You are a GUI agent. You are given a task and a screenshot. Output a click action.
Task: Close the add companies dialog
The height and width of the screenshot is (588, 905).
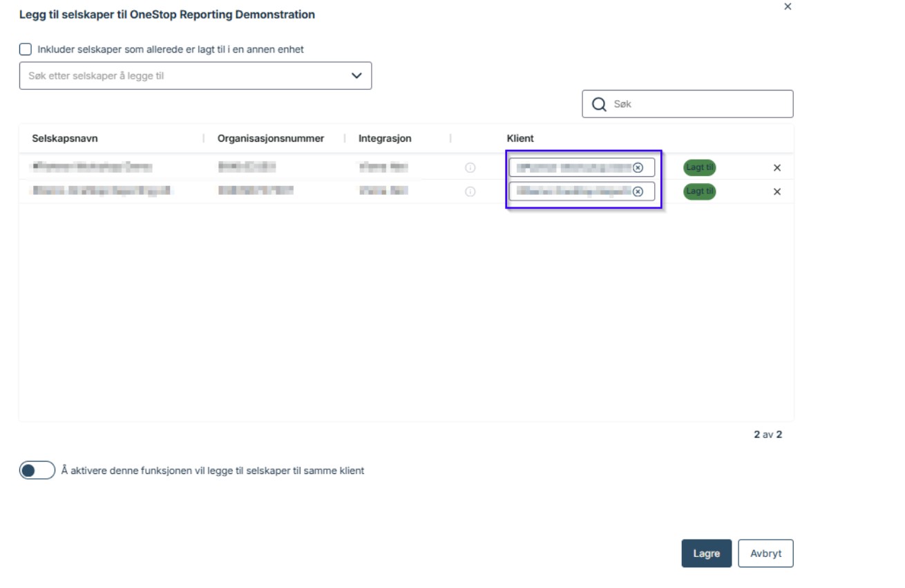tap(788, 7)
